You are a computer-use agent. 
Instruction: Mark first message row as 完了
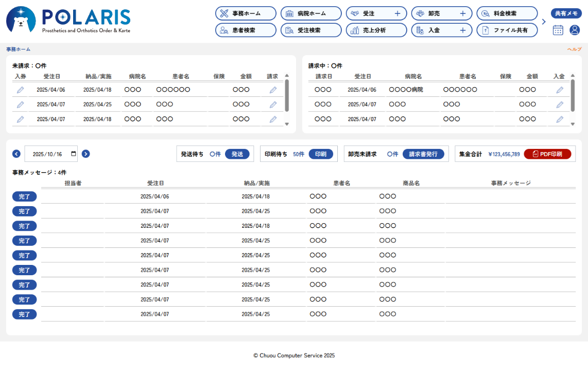(24, 196)
